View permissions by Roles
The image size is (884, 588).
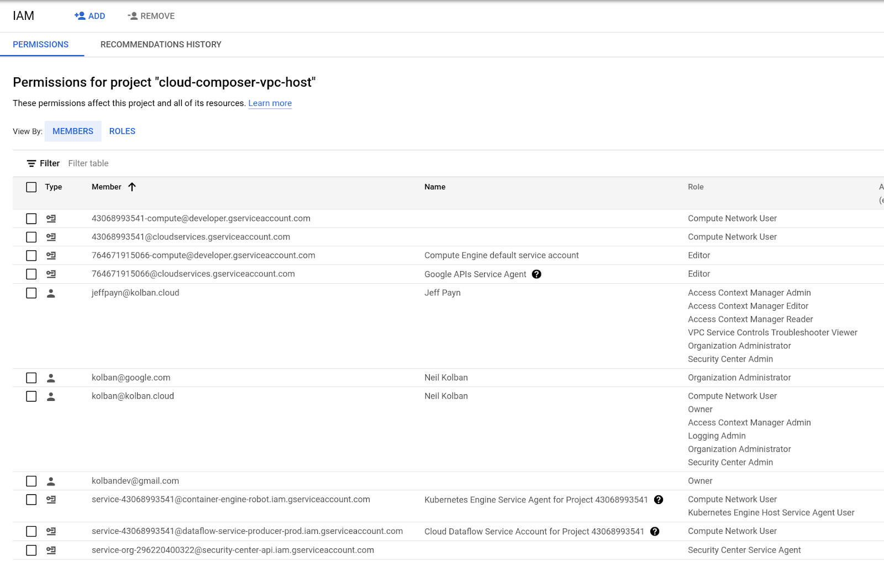click(122, 131)
